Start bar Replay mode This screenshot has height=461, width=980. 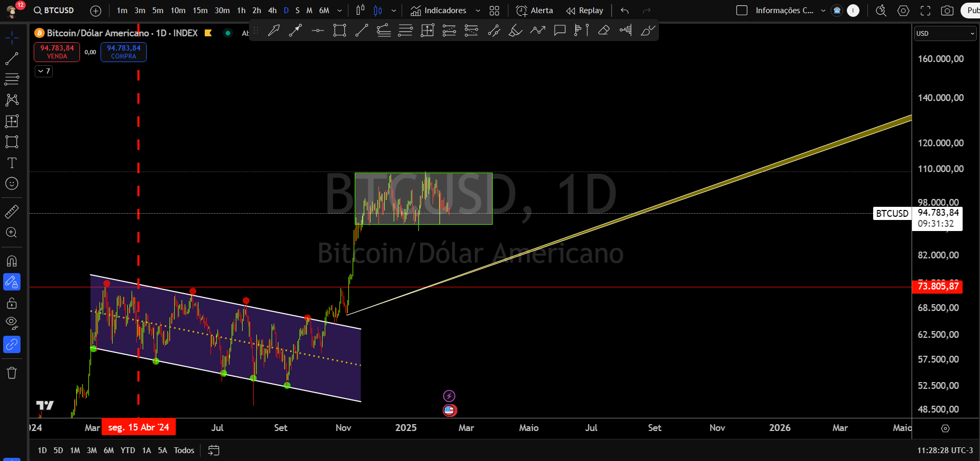[x=585, y=11]
